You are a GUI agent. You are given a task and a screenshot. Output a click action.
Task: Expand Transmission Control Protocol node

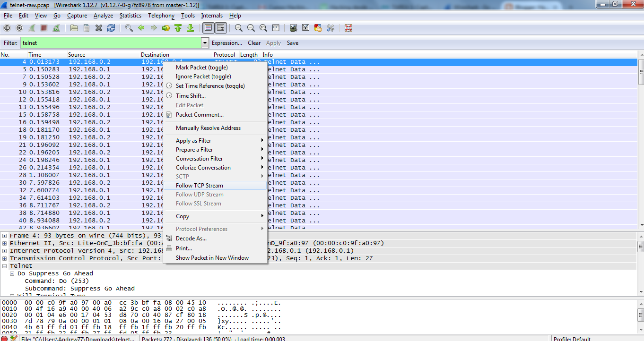[5, 258]
